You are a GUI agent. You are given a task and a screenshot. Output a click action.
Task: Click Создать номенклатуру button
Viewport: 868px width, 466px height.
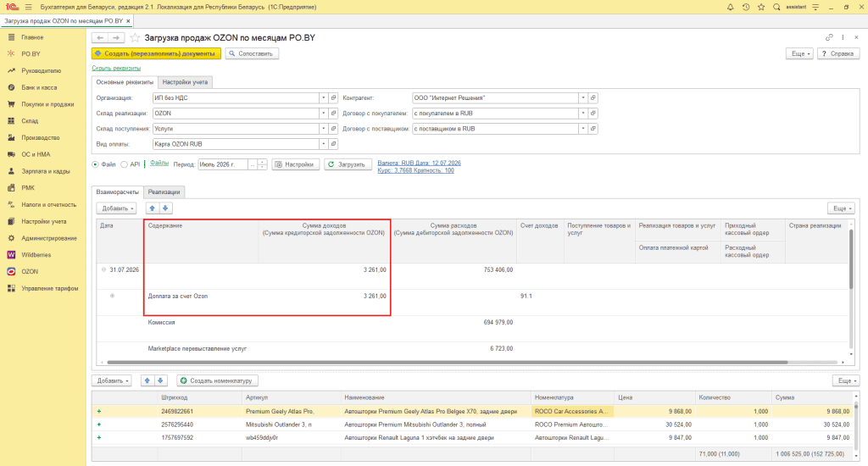[218, 380]
